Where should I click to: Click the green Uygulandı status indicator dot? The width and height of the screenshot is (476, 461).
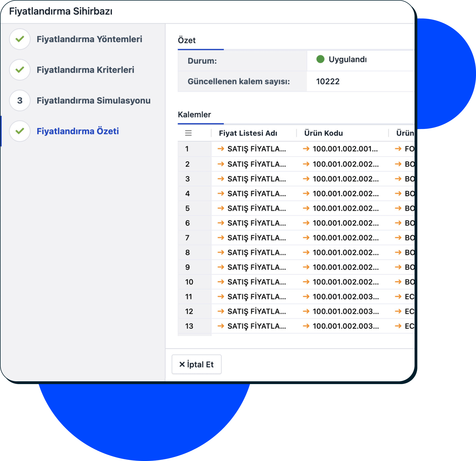(320, 59)
